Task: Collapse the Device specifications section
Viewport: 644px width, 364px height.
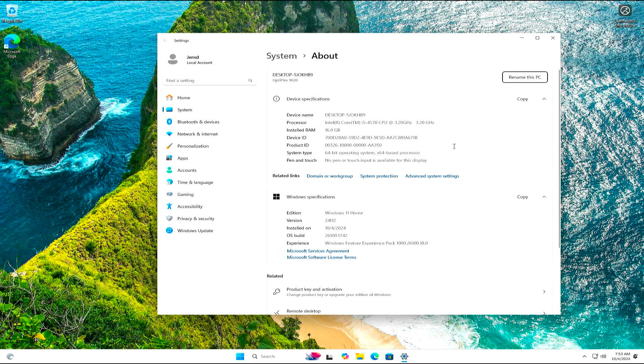Action: click(x=544, y=99)
